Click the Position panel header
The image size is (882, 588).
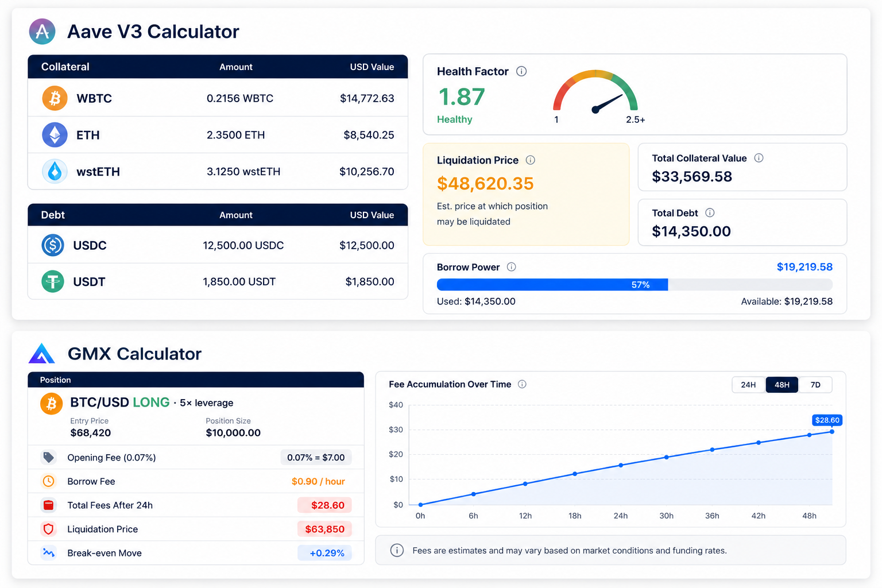(196, 380)
